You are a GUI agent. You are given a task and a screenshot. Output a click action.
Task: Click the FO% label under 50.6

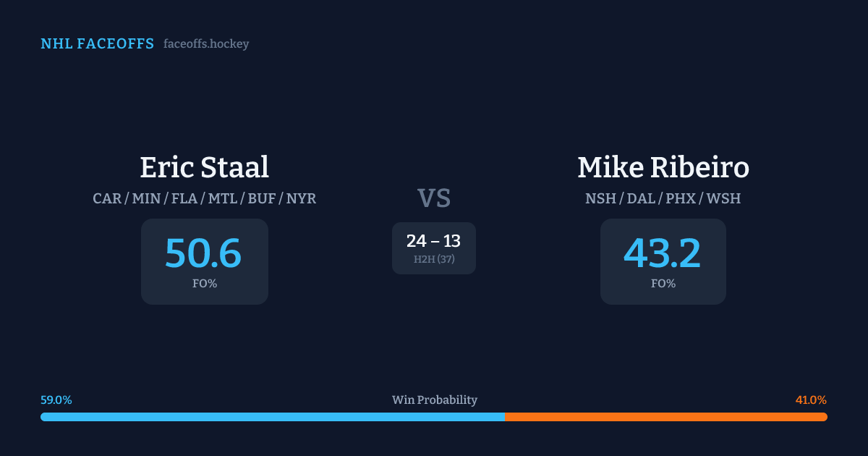coord(204,284)
